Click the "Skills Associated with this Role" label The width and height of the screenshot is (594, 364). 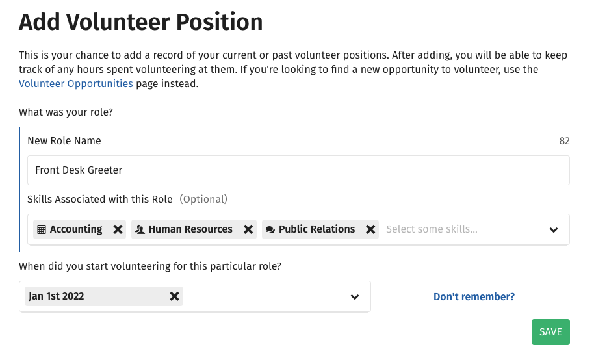click(100, 200)
